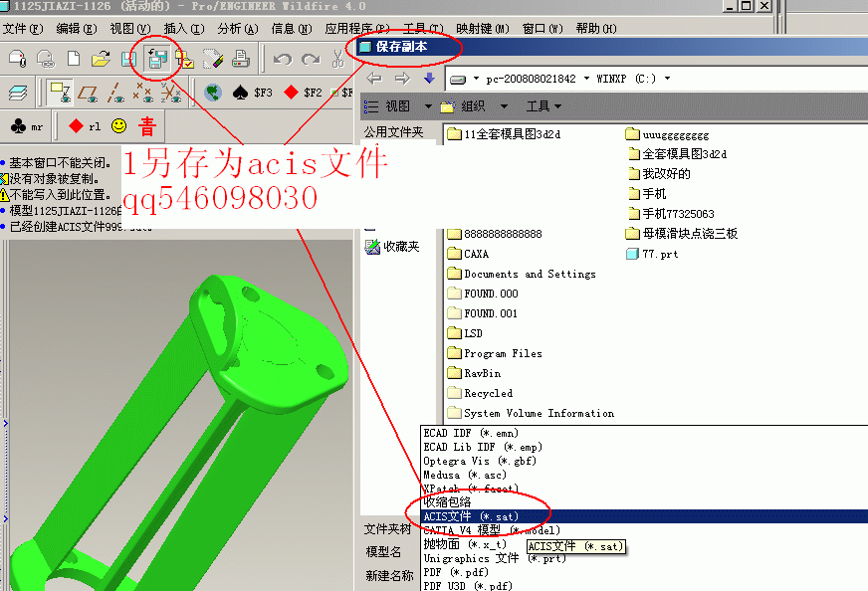Save the model via floppy disk icon
Image resolution: width=868 pixels, height=591 pixels.
128,58
